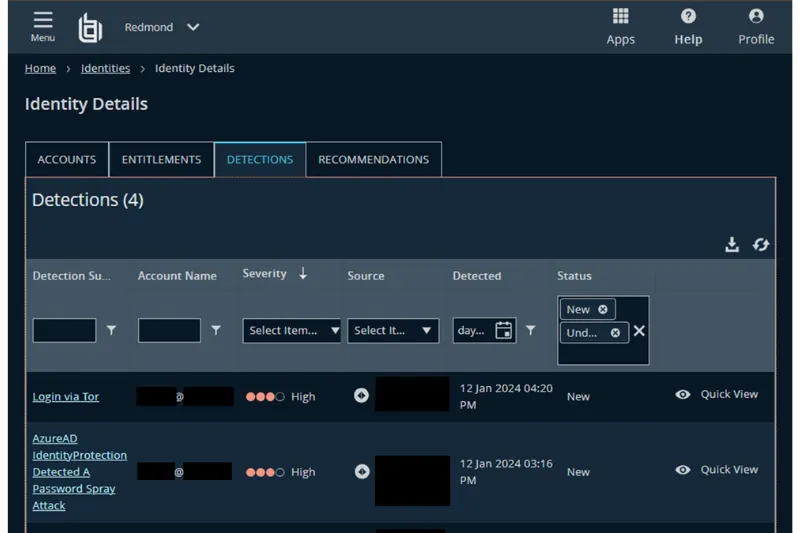Expand the Redmond tenant dropdown
The height and width of the screenshot is (533, 800).
[x=162, y=27]
